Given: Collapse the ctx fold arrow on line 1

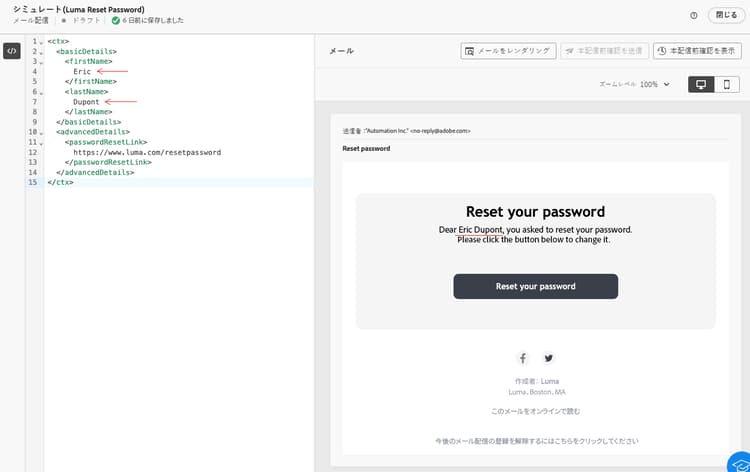Looking at the screenshot, I should (41, 42).
